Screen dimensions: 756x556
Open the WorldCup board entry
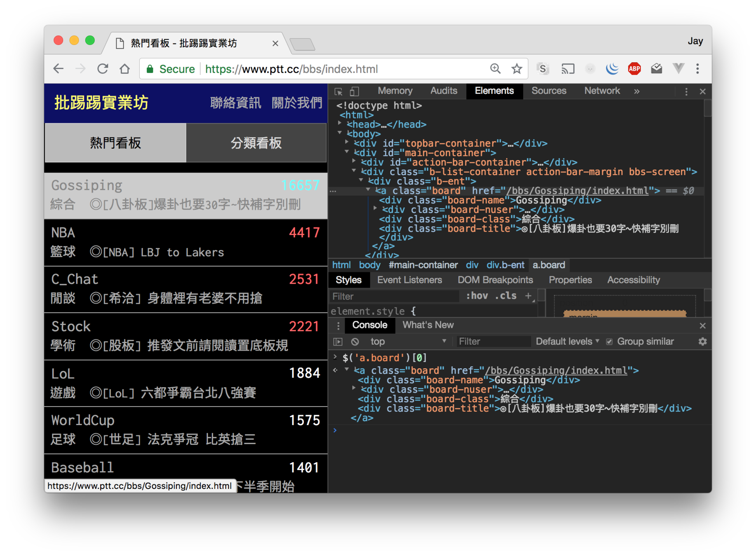[186, 430]
